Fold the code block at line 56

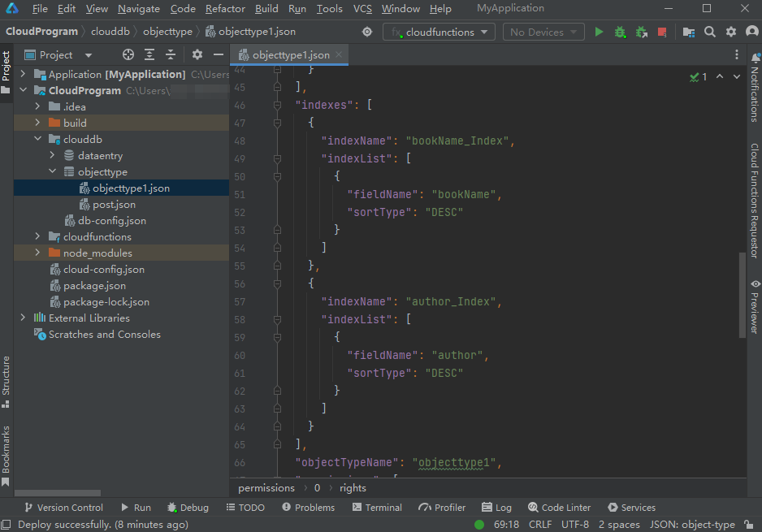[278, 283]
